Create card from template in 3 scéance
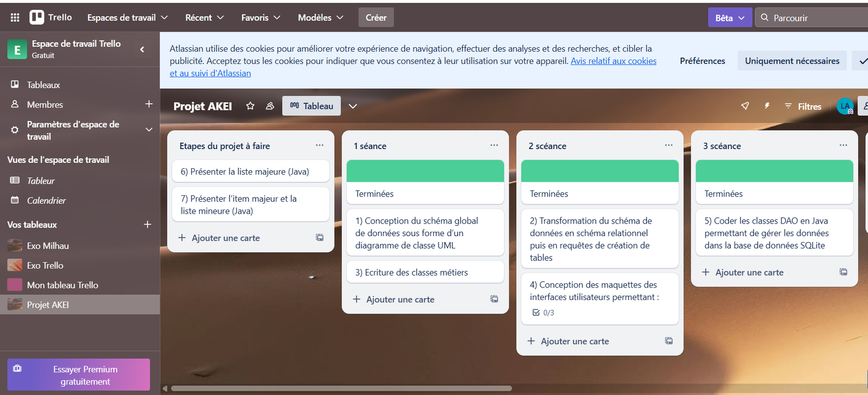This screenshot has height=395, width=868. [843, 272]
